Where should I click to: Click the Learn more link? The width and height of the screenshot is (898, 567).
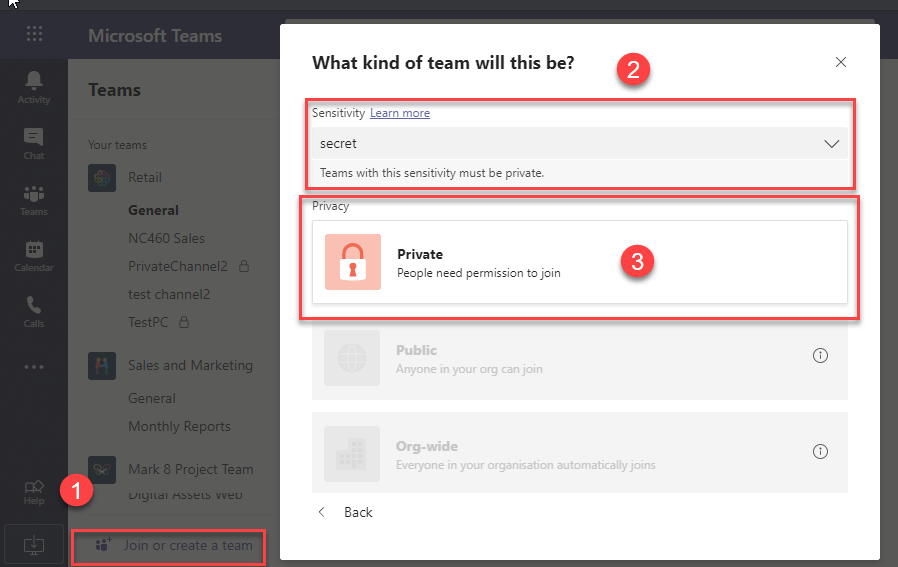point(400,113)
